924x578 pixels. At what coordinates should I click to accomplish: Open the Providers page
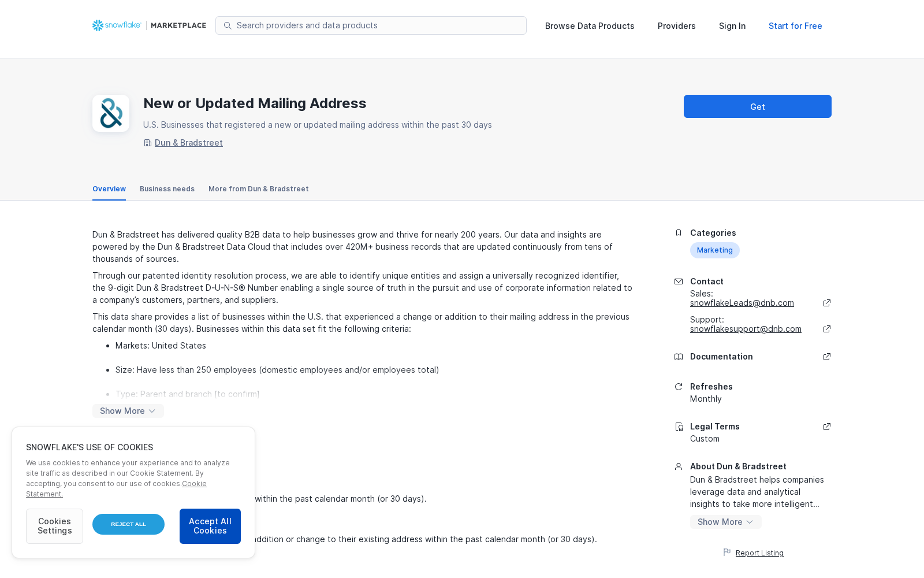tap(677, 26)
